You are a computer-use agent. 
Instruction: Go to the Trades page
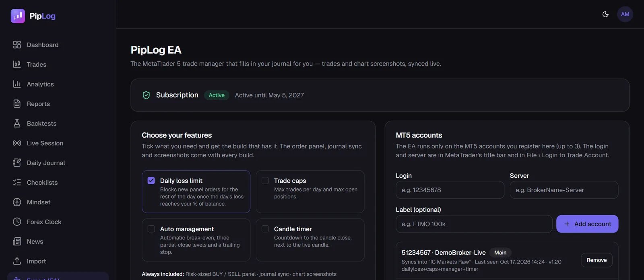(x=58, y=64)
